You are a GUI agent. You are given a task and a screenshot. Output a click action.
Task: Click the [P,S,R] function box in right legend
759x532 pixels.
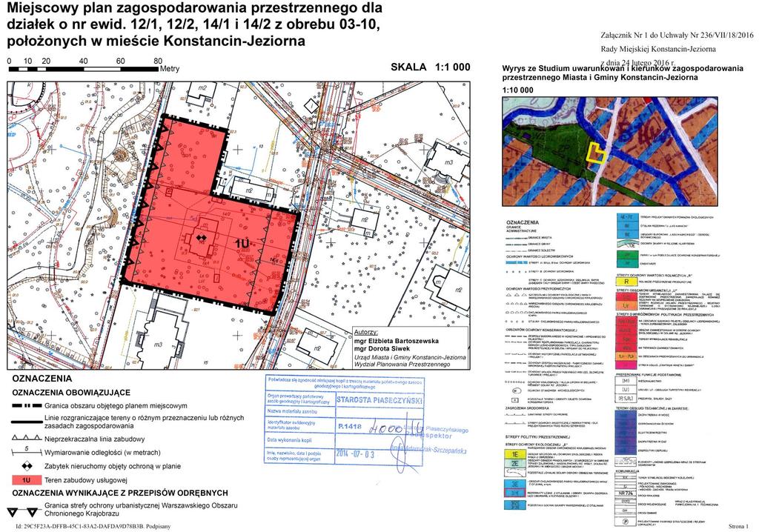(x=626, y=399)
